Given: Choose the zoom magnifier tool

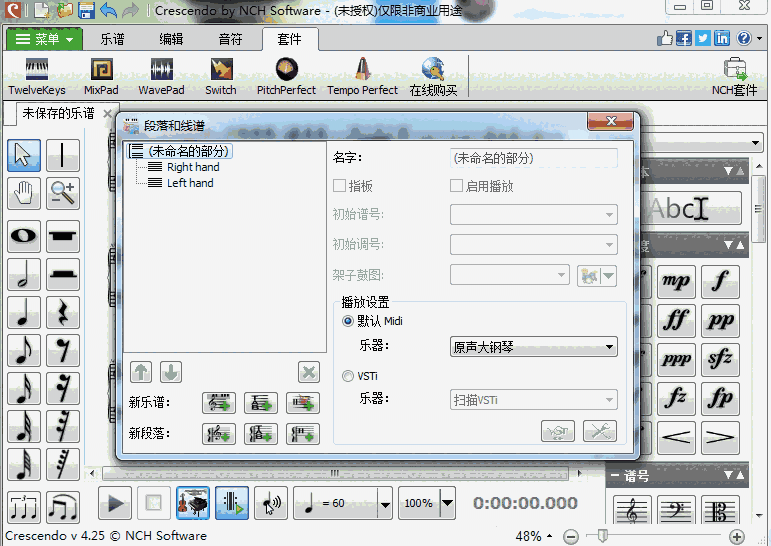Looking at the screenshot, I should coord(63,193).
